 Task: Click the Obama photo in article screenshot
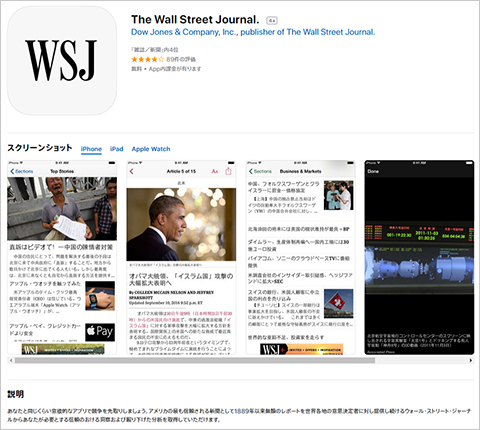181,224
